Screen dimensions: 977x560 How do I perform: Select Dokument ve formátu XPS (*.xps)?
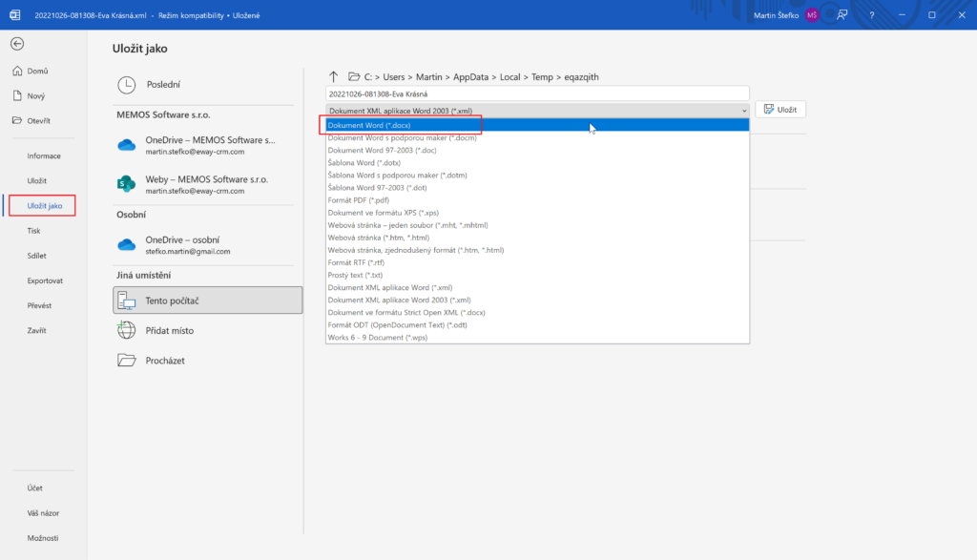[537, 213]
